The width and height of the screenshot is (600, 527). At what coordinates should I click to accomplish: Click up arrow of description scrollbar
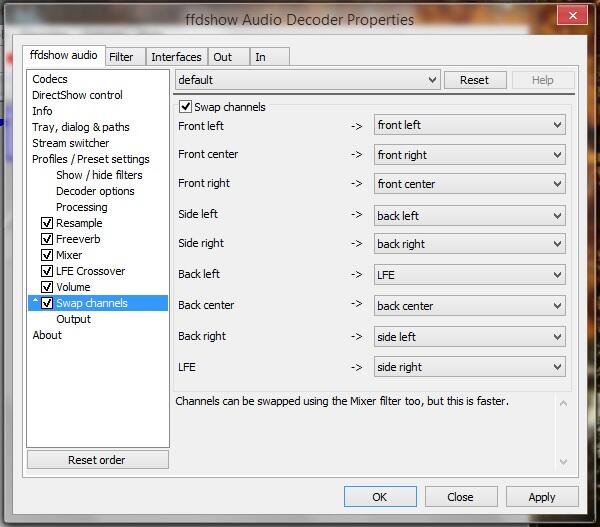tap(563, 403)
